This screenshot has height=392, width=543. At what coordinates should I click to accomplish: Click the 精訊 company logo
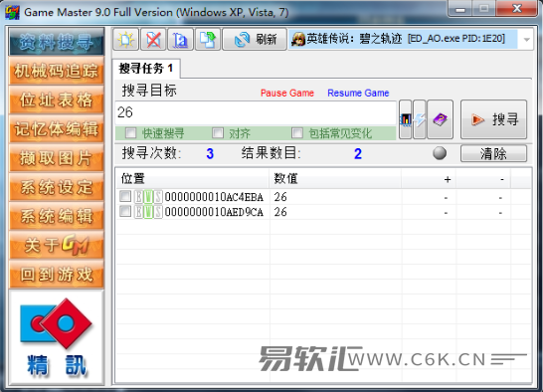click(57, 337)
